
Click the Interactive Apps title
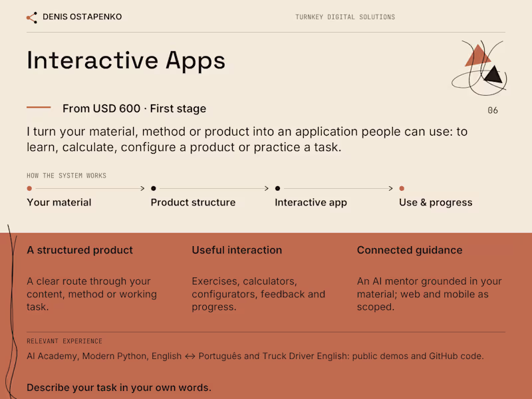126,61
